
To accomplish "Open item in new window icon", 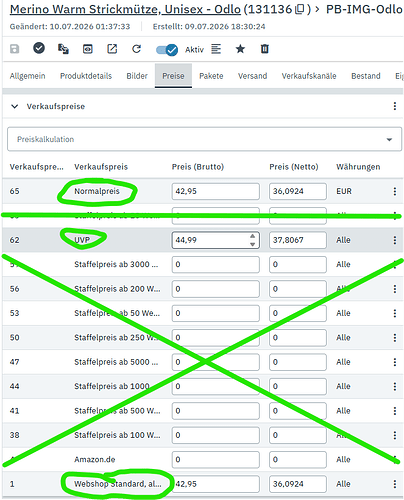I will click(x=112, y=49).
